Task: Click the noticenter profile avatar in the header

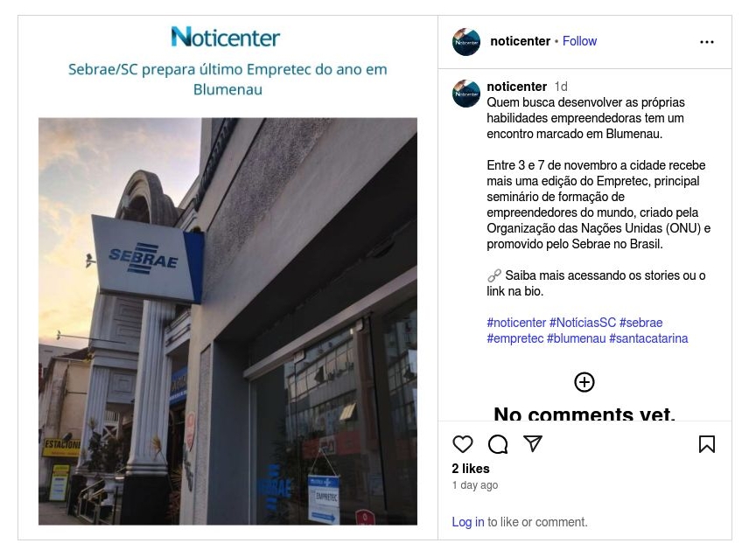Action: click(466, 42)
